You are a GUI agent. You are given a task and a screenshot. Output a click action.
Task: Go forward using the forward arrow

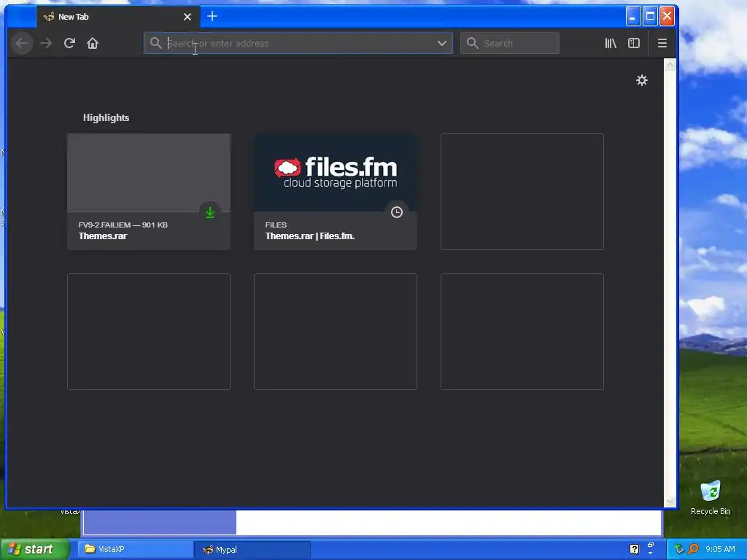46,43
